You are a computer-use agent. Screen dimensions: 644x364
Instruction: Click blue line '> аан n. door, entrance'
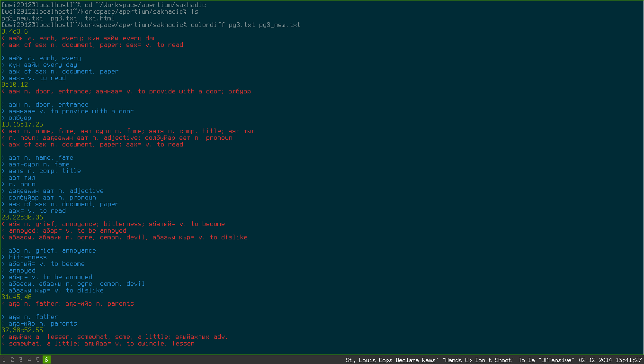point(45,105)
